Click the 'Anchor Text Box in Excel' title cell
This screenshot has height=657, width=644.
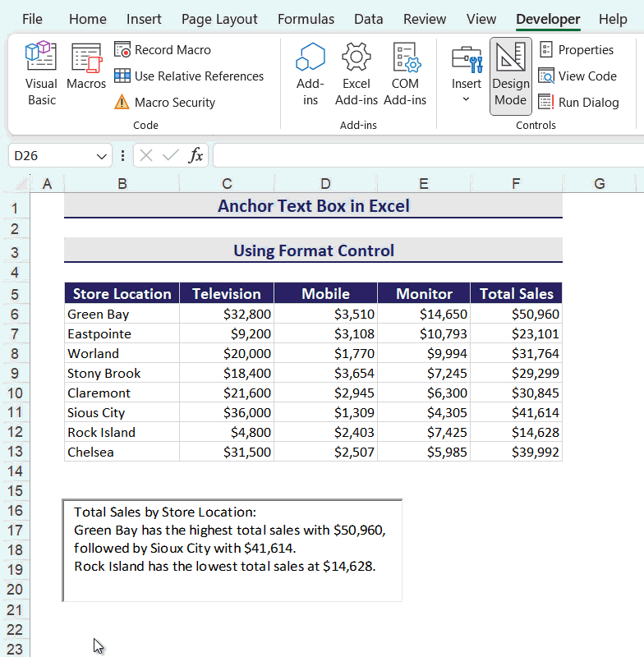pos(314,206)
